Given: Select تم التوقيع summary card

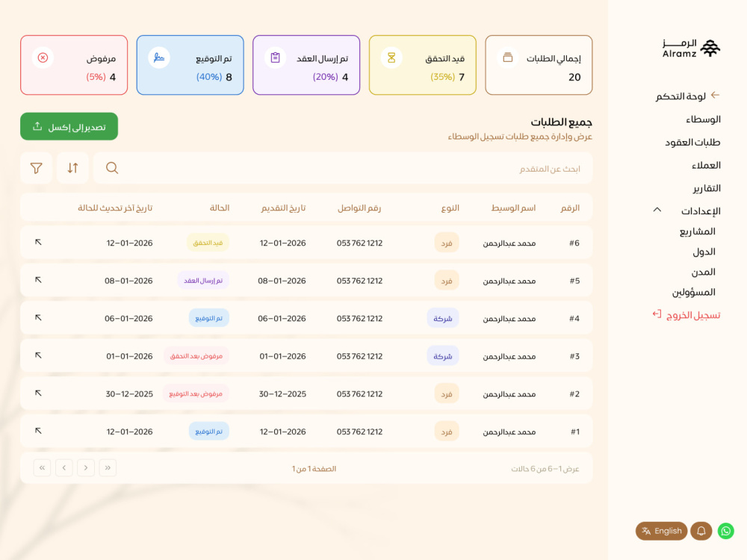Looking at the screenshot, I should tap(190, 65).
